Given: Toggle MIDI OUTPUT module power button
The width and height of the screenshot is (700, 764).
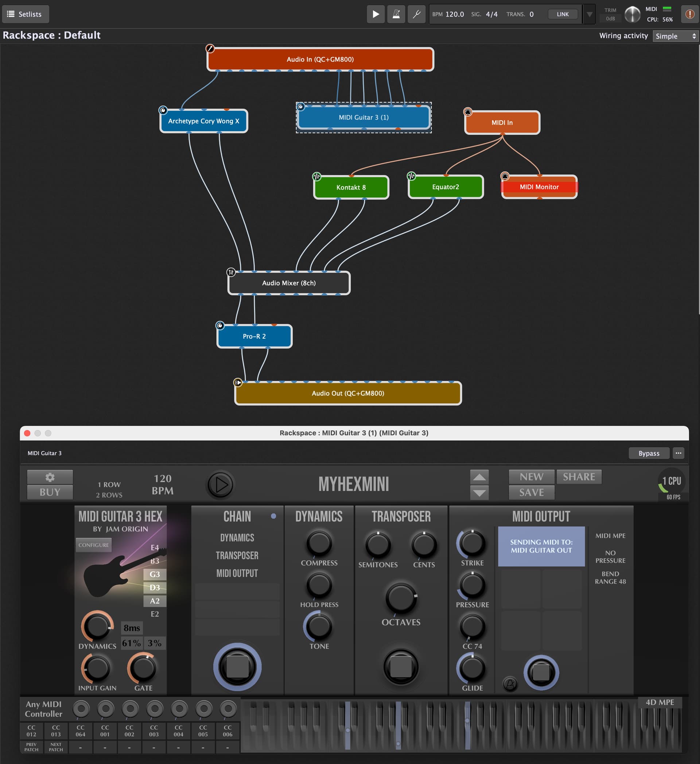Looking at the screenshot, I should click(541, 673).
